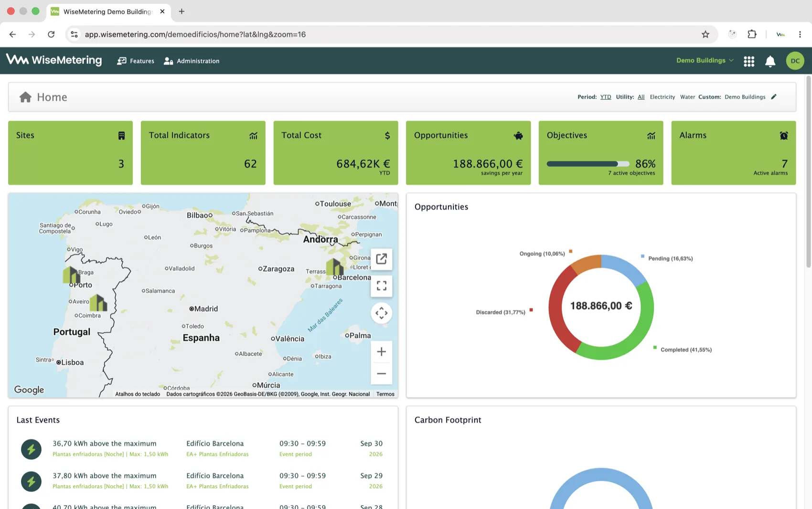
Task: Click the lightning icon of Sep 30 event
Action: (x=31, y=449)
